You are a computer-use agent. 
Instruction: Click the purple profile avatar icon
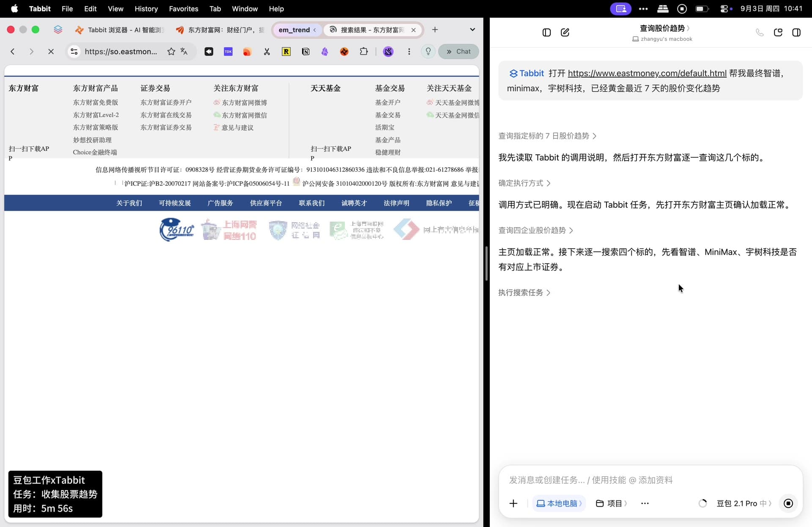388,52
